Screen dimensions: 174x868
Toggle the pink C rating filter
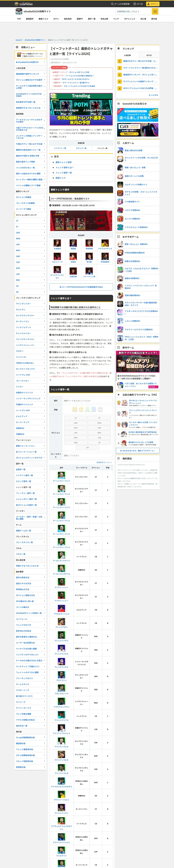100,409
